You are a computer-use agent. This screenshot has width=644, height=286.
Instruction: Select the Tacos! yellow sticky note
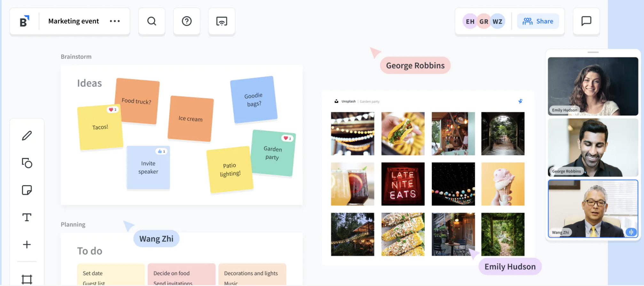pyautogui.click(x=100, y=127)
